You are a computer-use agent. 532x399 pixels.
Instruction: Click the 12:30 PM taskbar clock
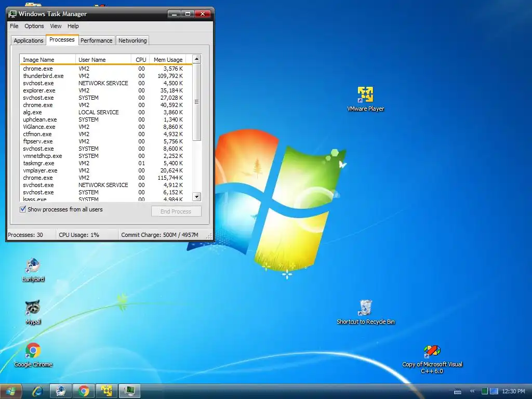(x=513, y=391)
